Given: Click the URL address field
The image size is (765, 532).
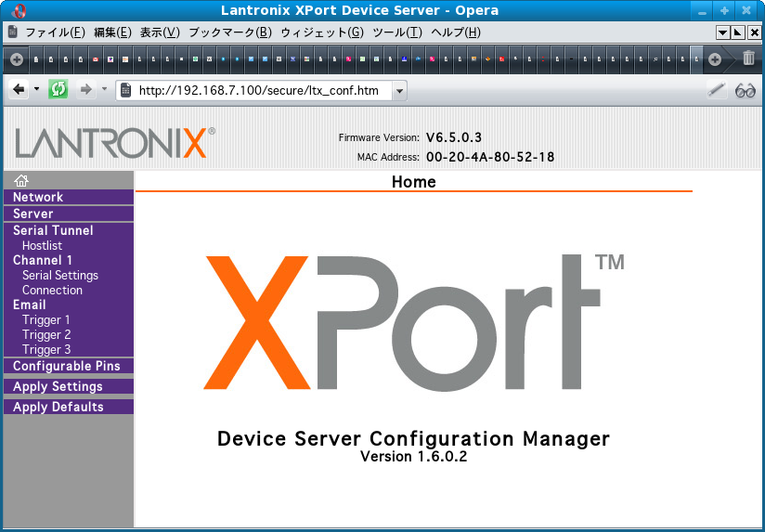Looking at the screenshot, I should coord(260,90).
